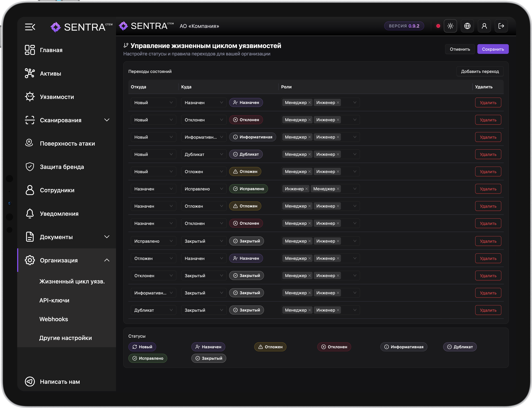
Task: Collapse the sidebar with the hamburger icon
Action: [x=30, y=27]
